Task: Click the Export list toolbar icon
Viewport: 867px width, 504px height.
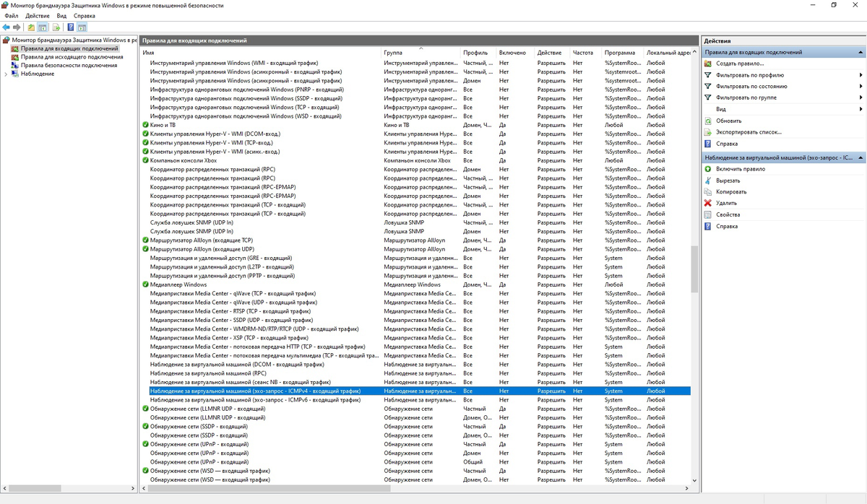Action: click(56, 27)
